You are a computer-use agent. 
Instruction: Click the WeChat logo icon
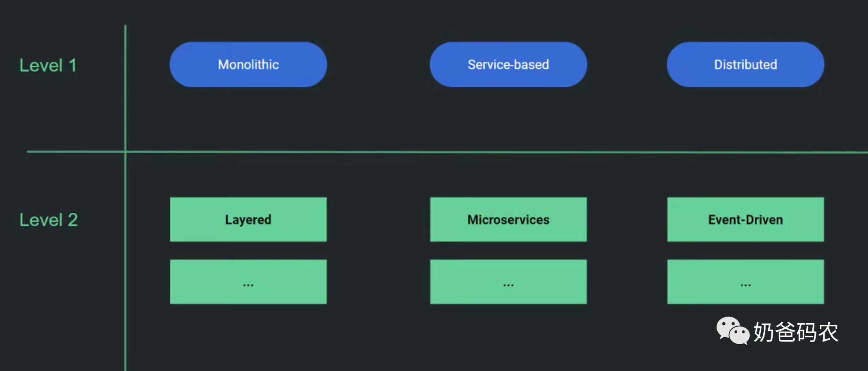point(733,330)
